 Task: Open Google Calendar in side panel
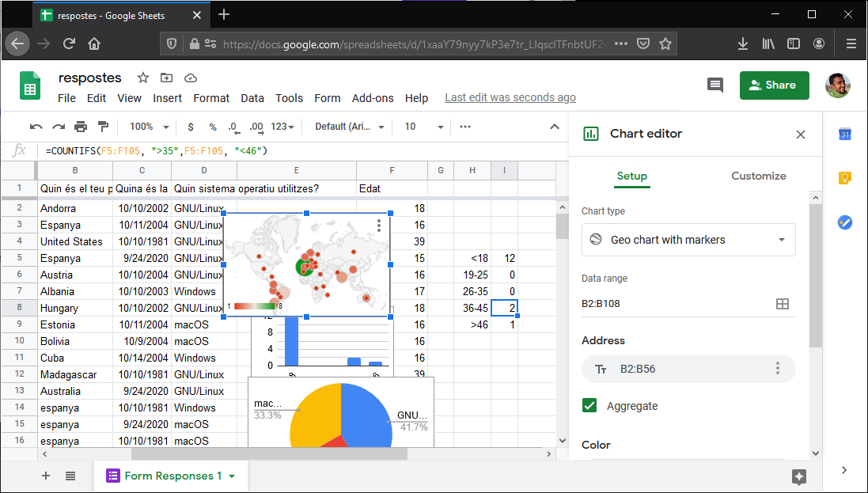(x=845, y=135)
